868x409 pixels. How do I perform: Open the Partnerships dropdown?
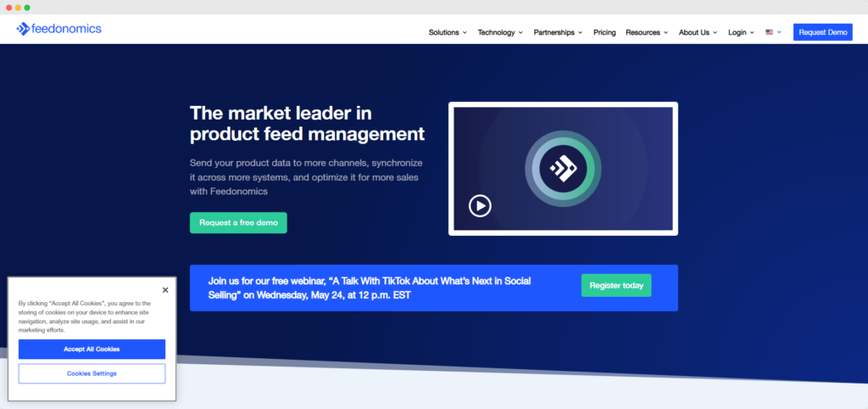point(558,32)
